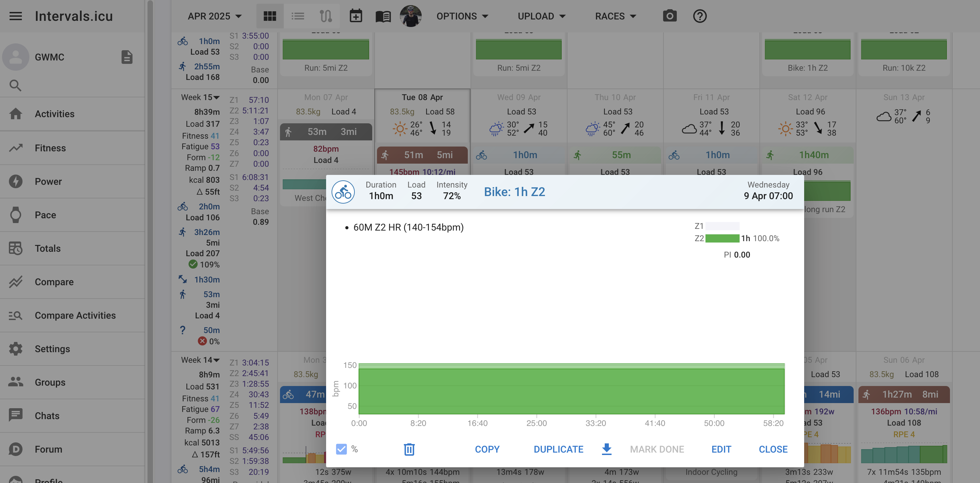Image resolution: width=980 pixels, height=483 pixels.
Task: Take a calendar screenshot with camera icon
Action: pos(670,16)
